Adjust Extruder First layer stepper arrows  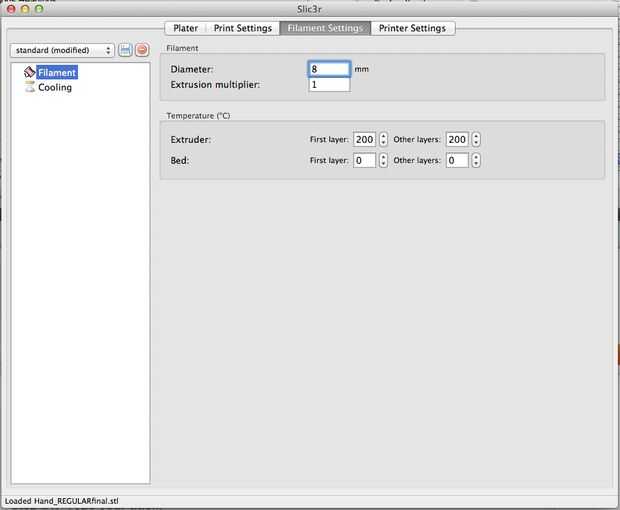[x=383, y=139]
